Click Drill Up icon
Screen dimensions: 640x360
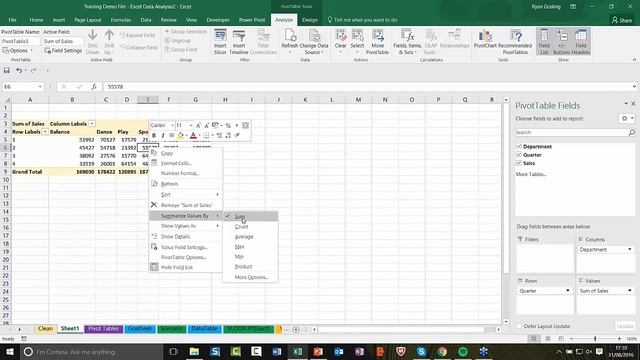(109, 42)
